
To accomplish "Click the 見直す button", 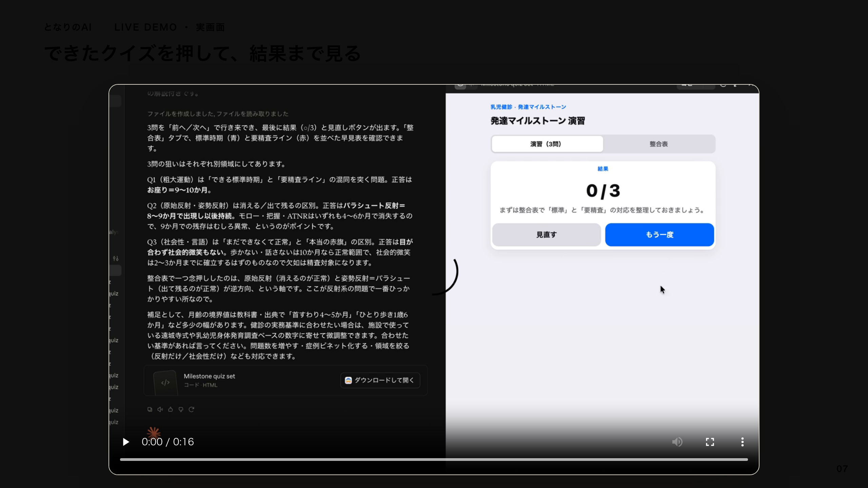I will click(x=546, y=235).
